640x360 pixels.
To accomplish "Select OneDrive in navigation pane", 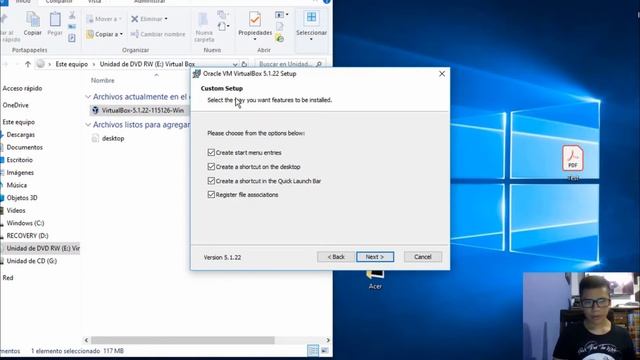I will 16,105.
